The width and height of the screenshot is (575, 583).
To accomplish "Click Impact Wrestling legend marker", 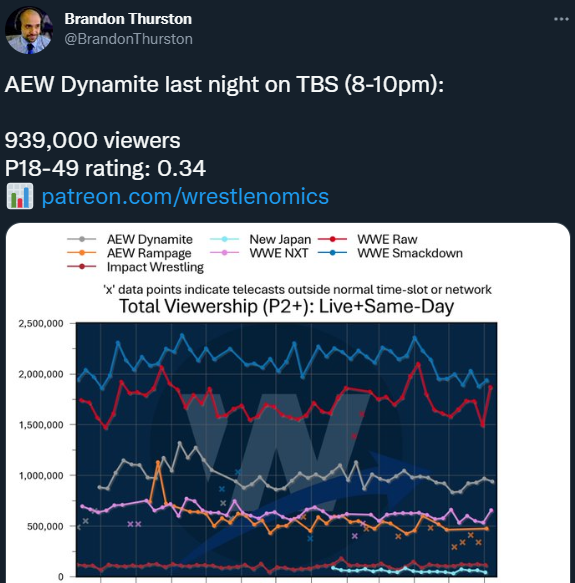I will click(x=82, y=267).
